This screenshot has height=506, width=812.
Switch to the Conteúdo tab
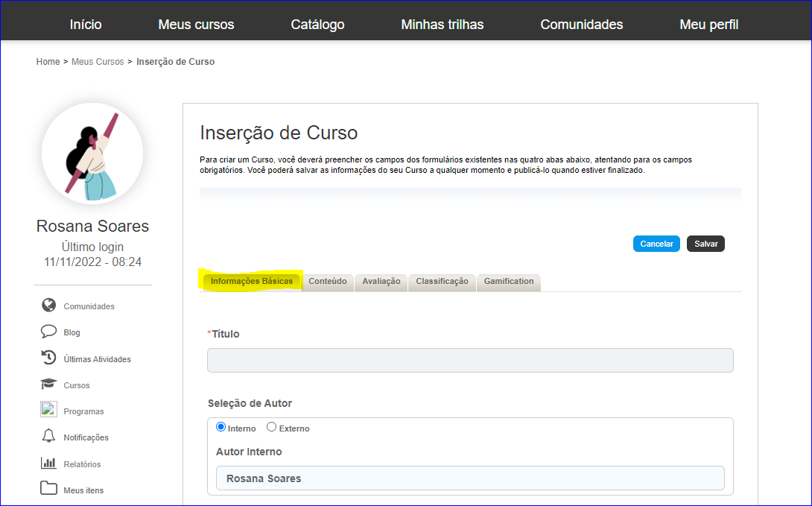[327, 282]
